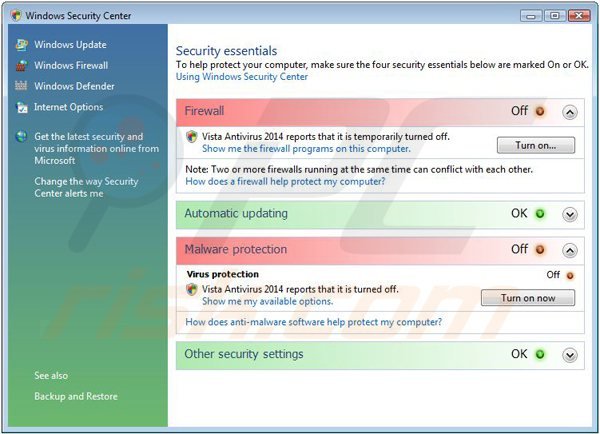The image size is (600, 434).
Task: Click the Malware protection Off status indicator
Action: point(540,250)
